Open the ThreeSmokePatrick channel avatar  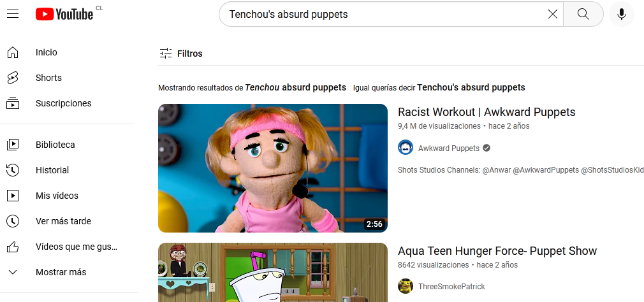coord(406,286)
